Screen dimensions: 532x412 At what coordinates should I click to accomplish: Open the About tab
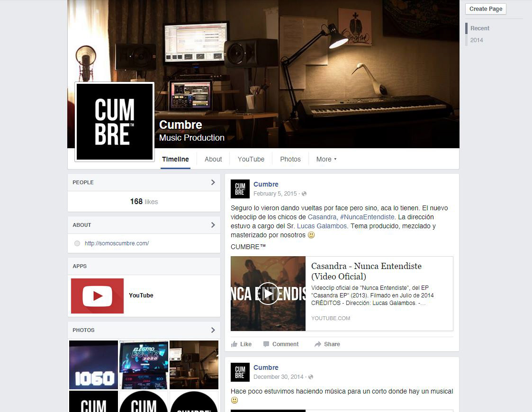213,159
